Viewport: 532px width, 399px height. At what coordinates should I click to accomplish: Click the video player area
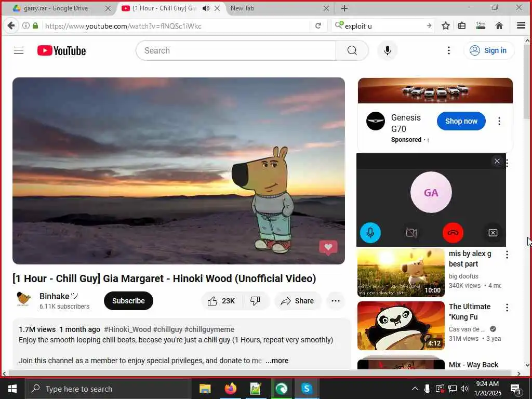coord(179,170)
